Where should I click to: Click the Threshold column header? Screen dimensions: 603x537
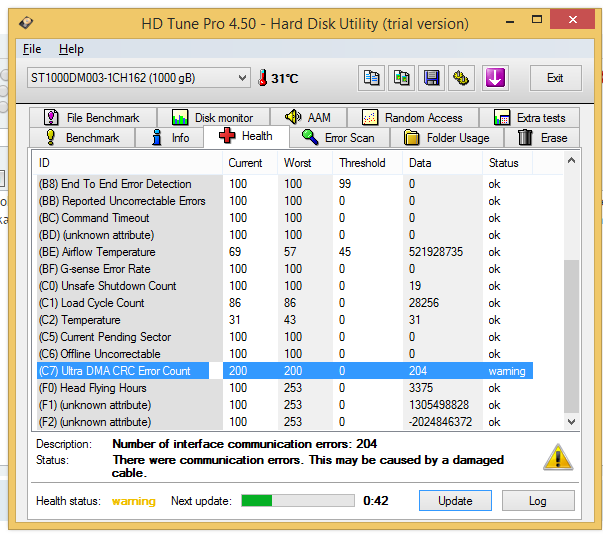367,163
